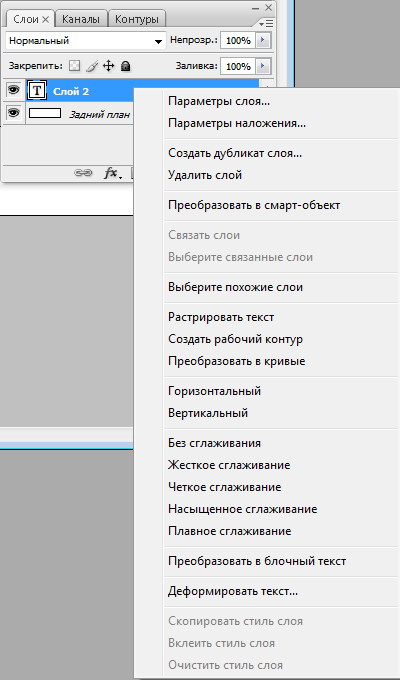Select the Слой 2 text layer thumbnail
Viewport: 400px width, 680px height.
(x=37, y=90)
